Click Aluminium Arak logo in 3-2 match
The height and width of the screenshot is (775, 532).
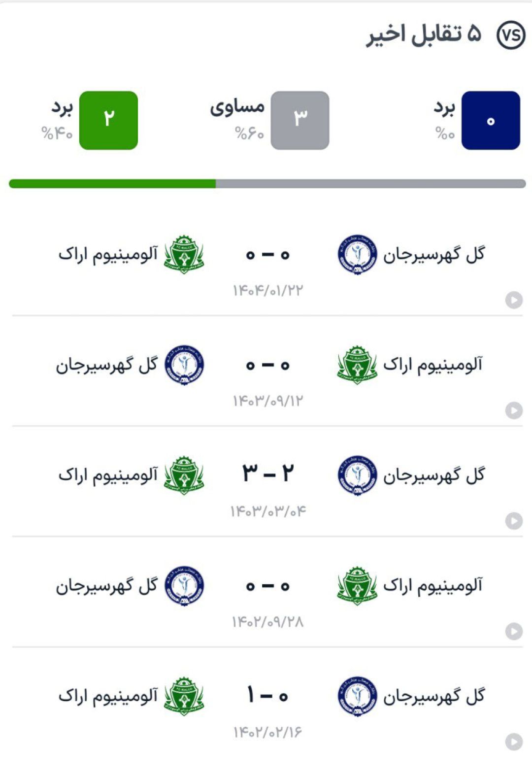click(184, 475)
